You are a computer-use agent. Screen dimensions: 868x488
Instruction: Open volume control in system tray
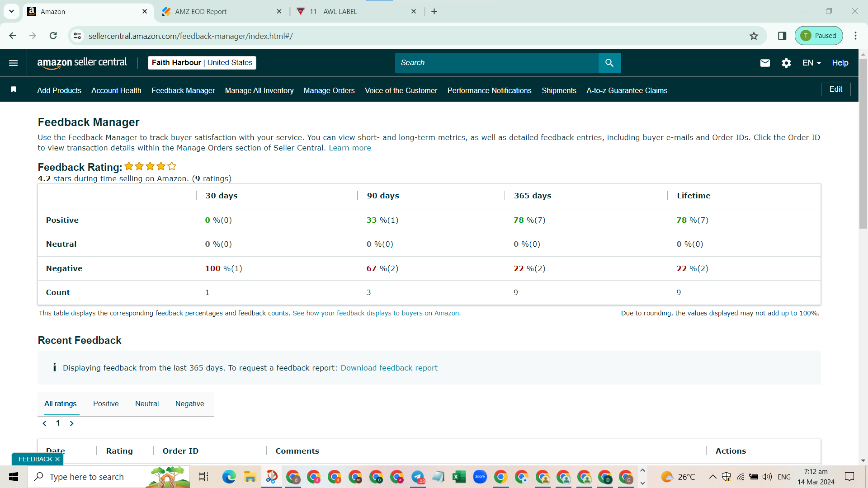tap(767, 477)
